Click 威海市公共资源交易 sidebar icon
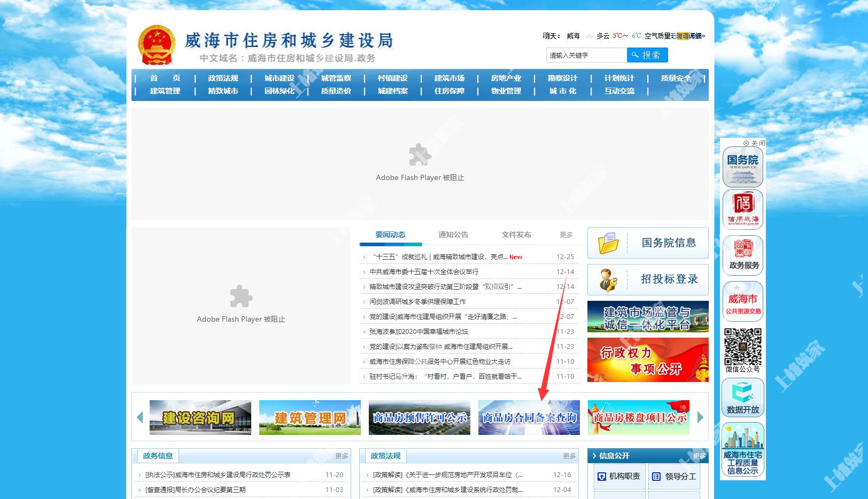868x499 pixels. pos(742,301)
